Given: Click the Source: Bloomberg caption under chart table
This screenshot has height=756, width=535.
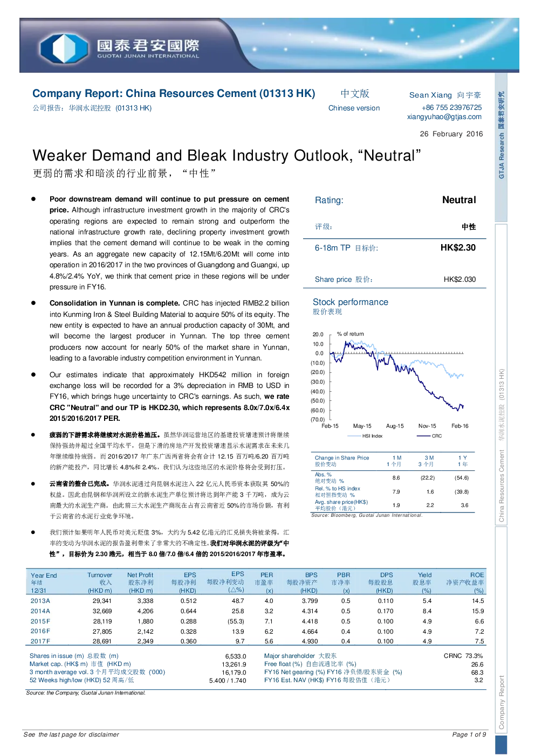Looking at the screenshot, I should pyautogui.click(x=367, y=515).
